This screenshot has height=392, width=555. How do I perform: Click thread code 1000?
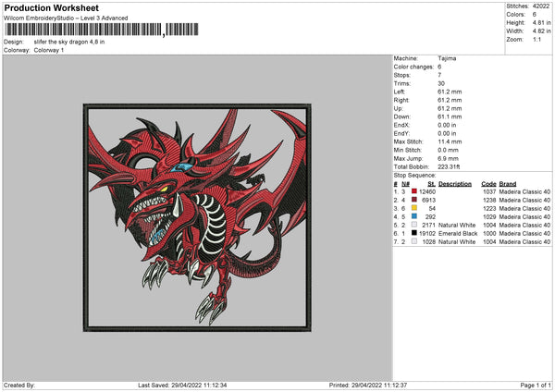click(489, 234)
